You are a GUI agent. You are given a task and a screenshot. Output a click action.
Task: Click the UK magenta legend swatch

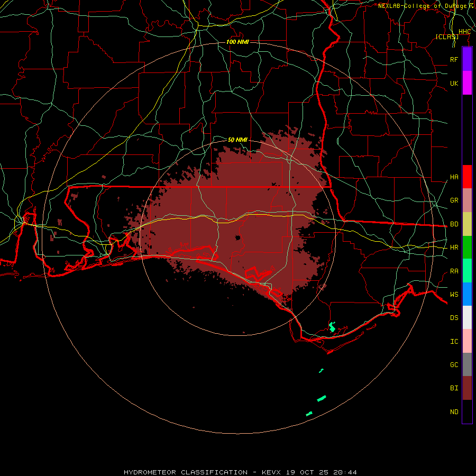pos(467,83)
